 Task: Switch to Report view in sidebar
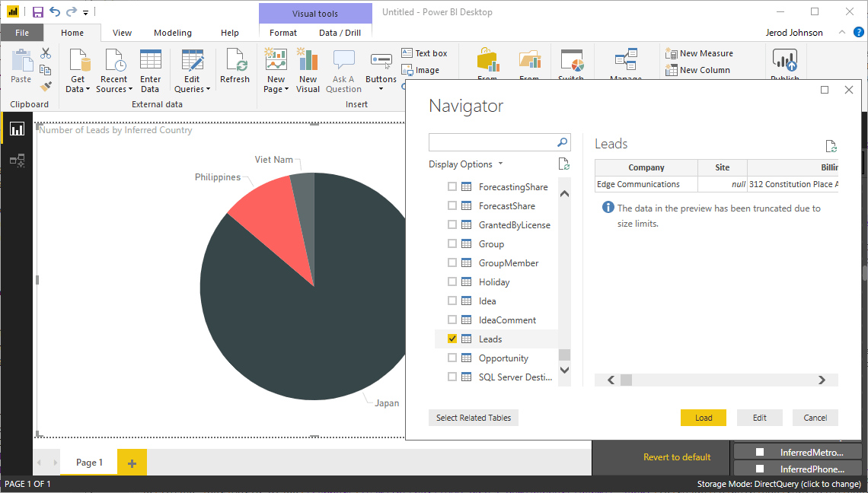18,129
